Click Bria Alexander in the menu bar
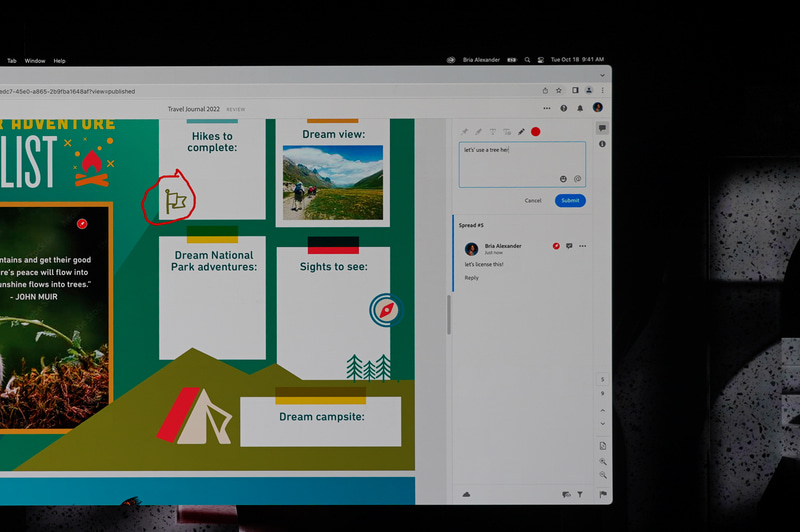 coord(481,60)
